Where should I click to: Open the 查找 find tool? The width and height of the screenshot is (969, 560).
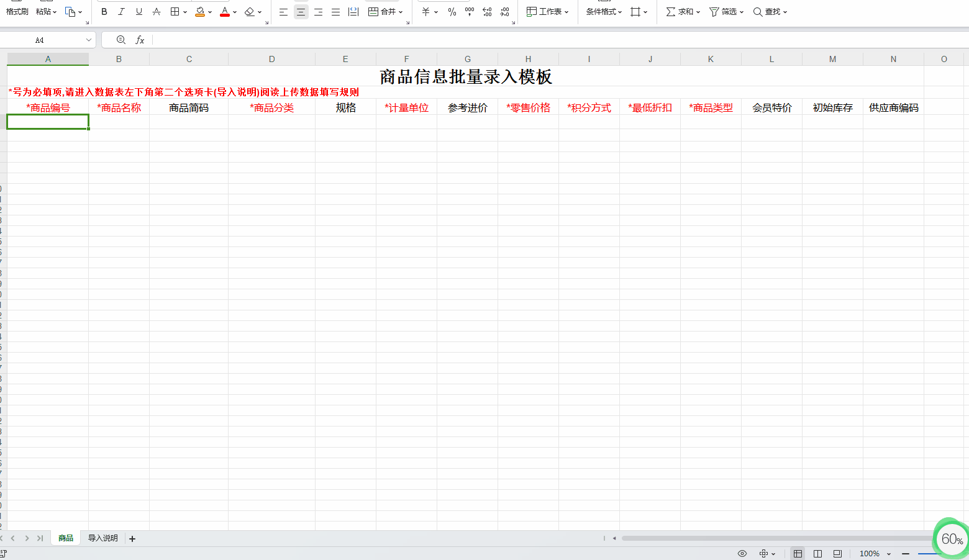click(770, 11)
